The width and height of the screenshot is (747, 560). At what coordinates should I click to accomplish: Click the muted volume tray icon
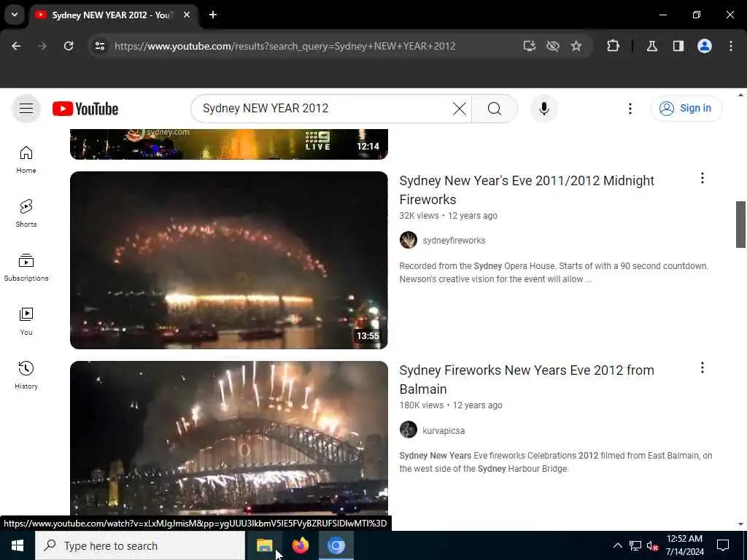point(652,545)
